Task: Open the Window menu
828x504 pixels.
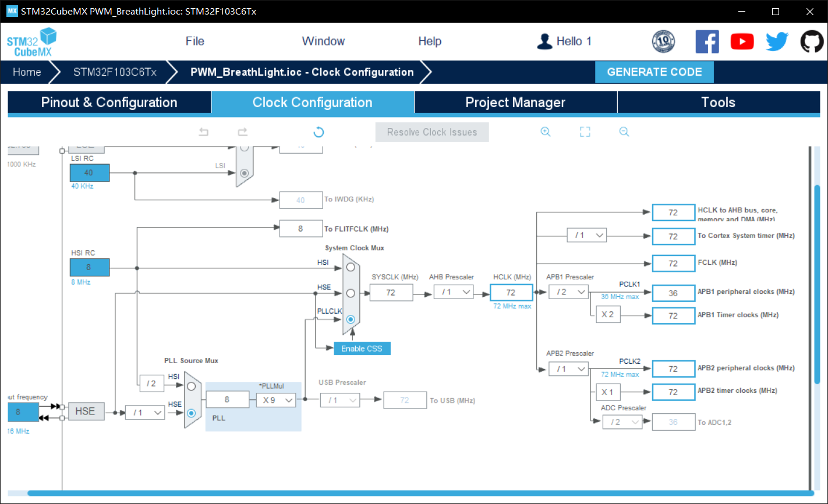Action: tap(323, 41)
